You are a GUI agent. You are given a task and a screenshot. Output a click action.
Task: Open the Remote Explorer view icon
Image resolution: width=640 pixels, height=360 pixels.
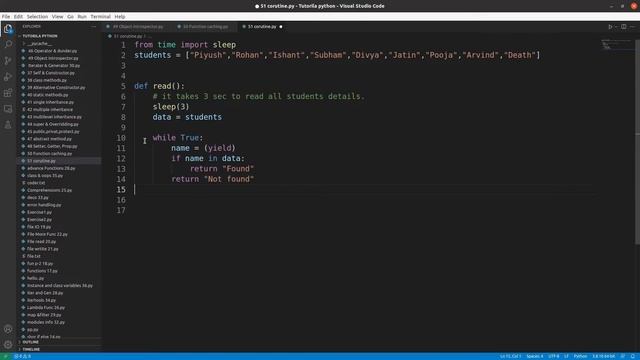pyautogui.click(x=8, y=109)
